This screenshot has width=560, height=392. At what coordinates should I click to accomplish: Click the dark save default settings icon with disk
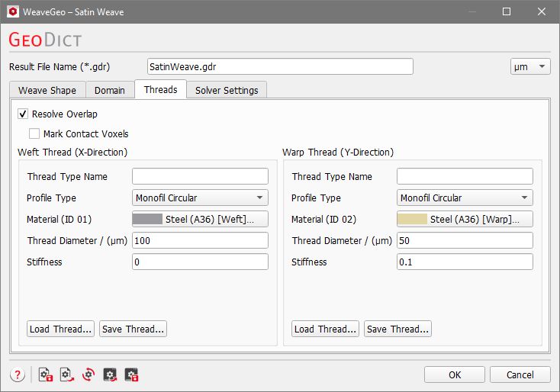click(131, 375)
